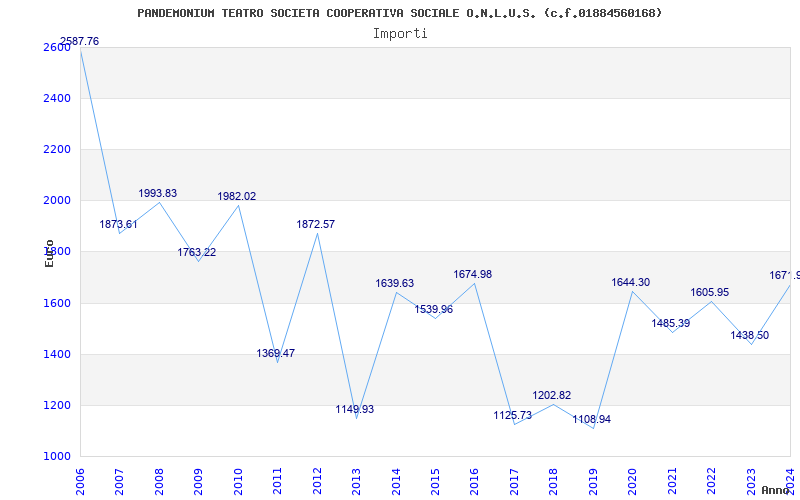Click the 1600 y-axis tick

pos(55,303)
